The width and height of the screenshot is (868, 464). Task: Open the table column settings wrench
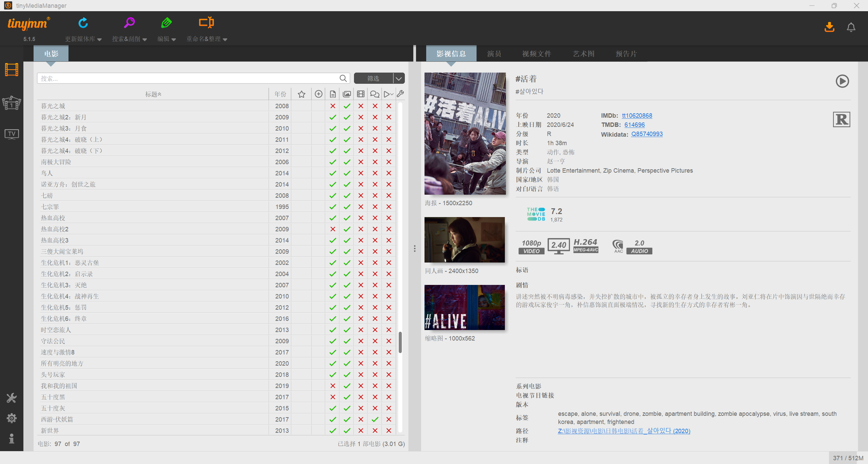pos(400,94)
